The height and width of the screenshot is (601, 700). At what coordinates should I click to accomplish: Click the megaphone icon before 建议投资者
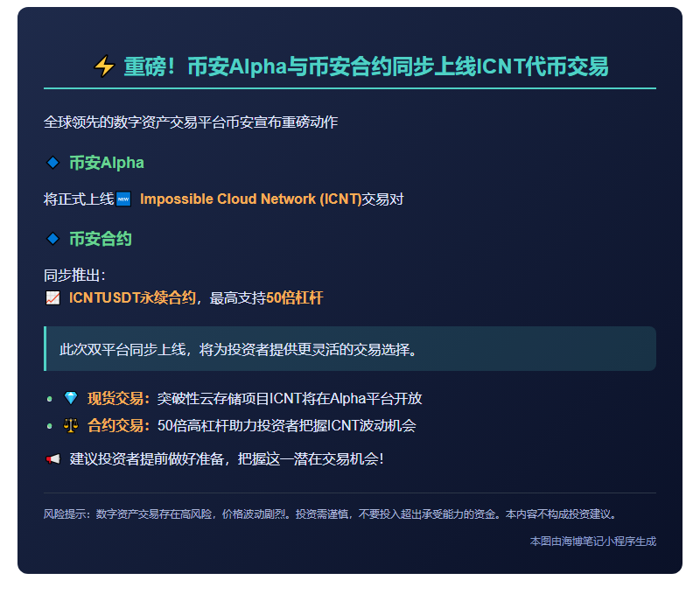52,458
